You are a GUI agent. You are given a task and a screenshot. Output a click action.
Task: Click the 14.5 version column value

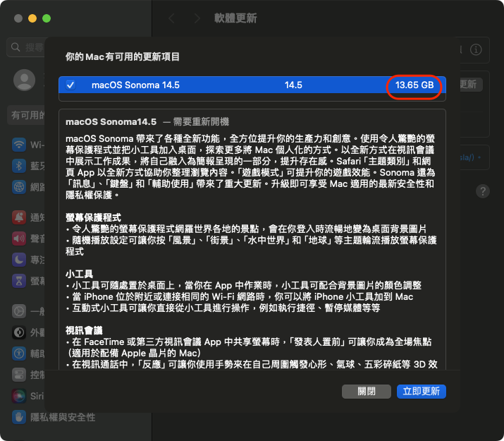click(293, 85)
